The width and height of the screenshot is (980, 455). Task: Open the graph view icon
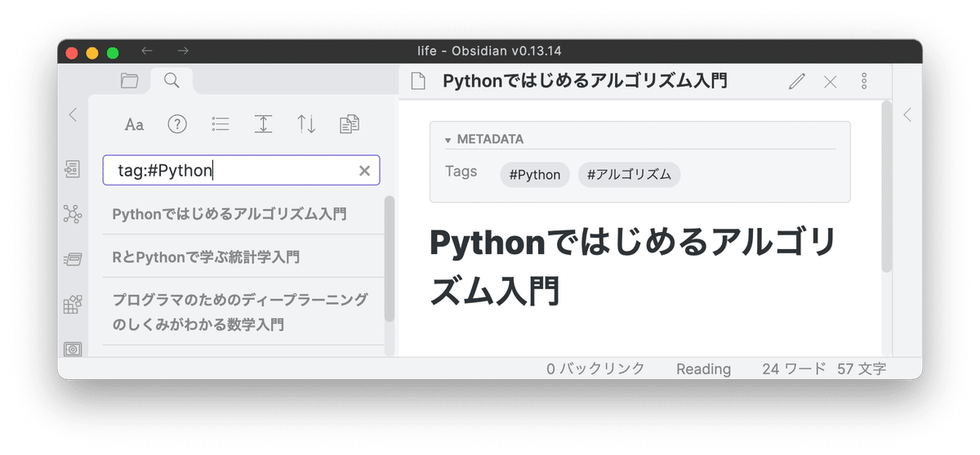[73, 215]
